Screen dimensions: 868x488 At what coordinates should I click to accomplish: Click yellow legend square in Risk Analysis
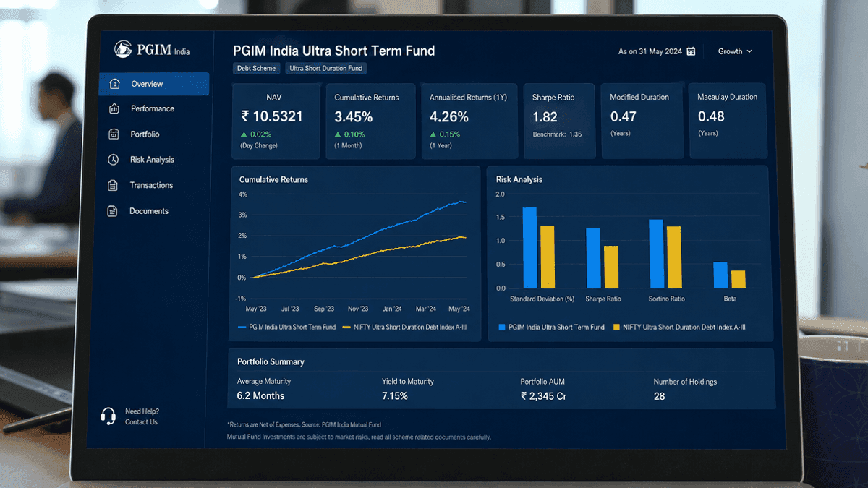[616, 328]
